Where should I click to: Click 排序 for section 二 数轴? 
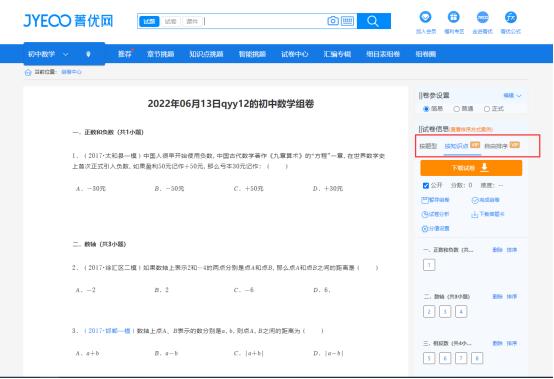point(512,297)
